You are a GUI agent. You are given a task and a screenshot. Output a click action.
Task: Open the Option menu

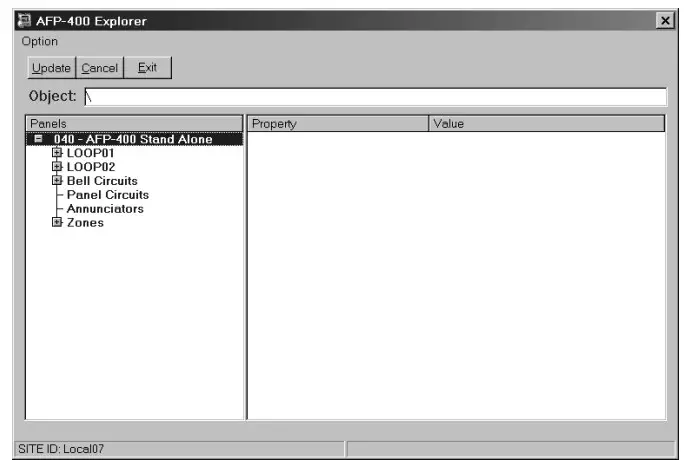pyautogui.click(x=39, y=41)
